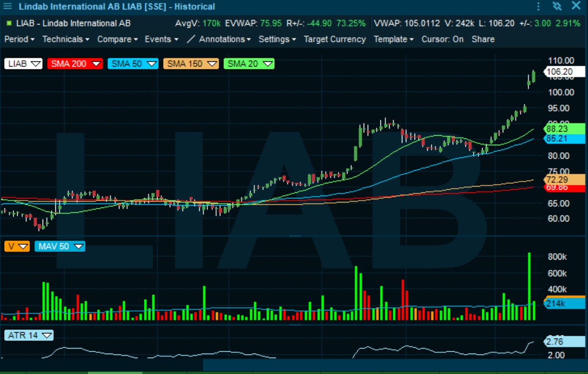The height and width of the screenshot is (374, 588).
Task: Click the 800k volume axis label
Action: tap(557, 257)
